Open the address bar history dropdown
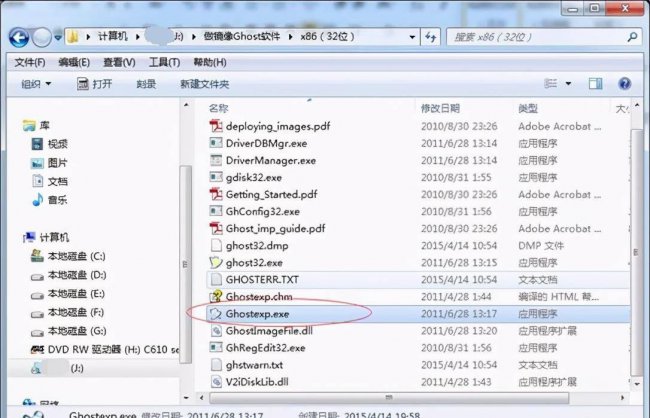 coord(412,37)
